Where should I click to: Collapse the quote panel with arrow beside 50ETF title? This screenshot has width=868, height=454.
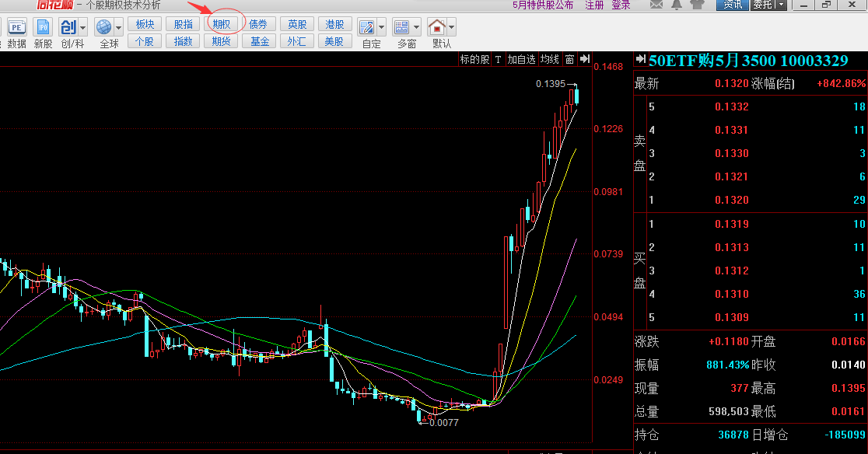coord(640,60)
